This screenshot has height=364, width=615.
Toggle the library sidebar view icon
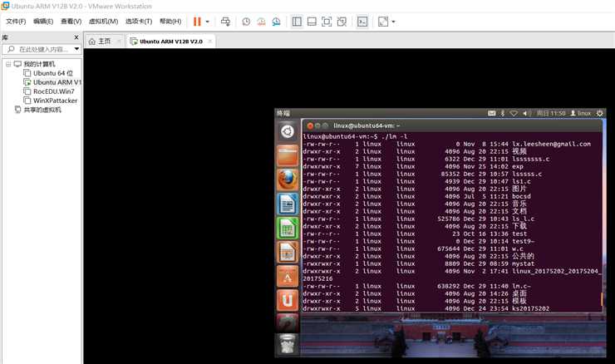(297, 22)
